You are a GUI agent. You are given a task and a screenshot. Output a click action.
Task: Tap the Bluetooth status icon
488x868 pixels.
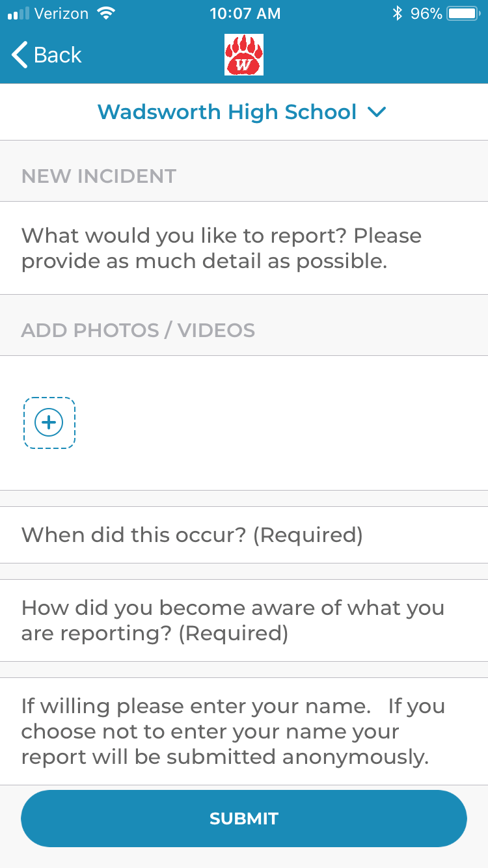397,13
